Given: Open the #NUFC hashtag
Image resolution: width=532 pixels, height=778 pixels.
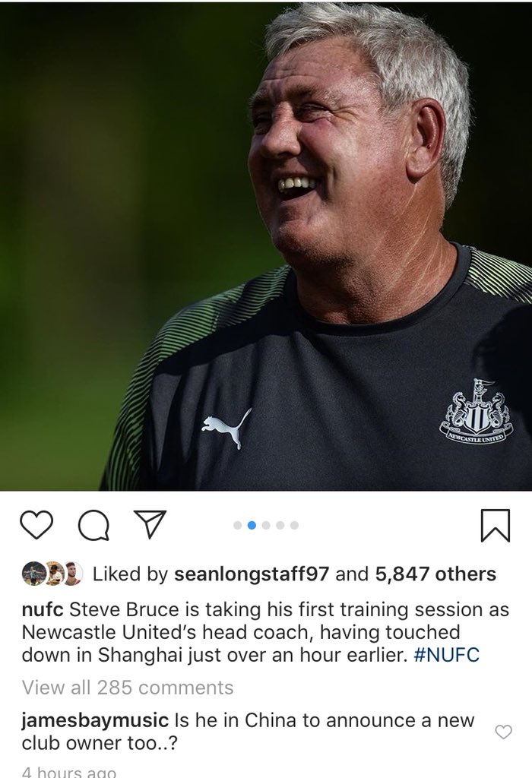Looking at the screenshot, I should click(x=446, y=655).
